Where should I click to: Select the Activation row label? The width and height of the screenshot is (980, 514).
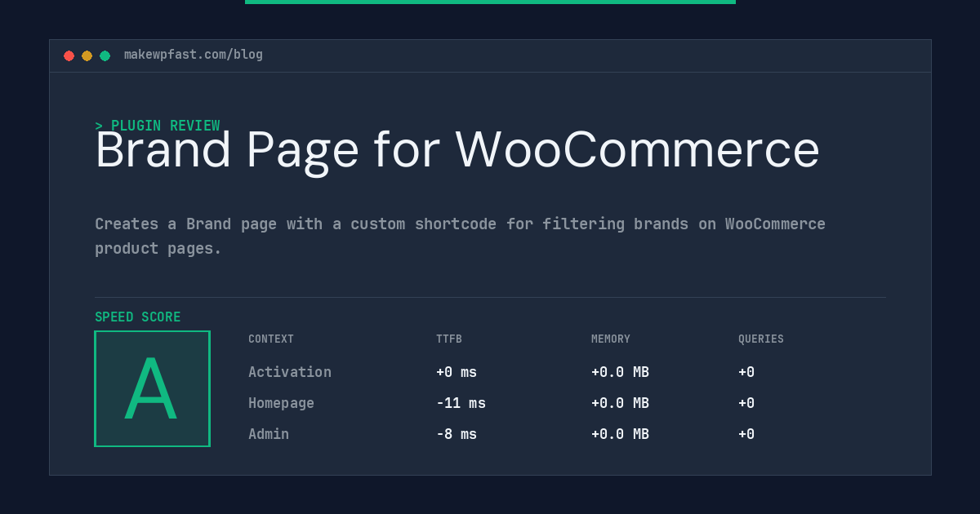point(290,372)
